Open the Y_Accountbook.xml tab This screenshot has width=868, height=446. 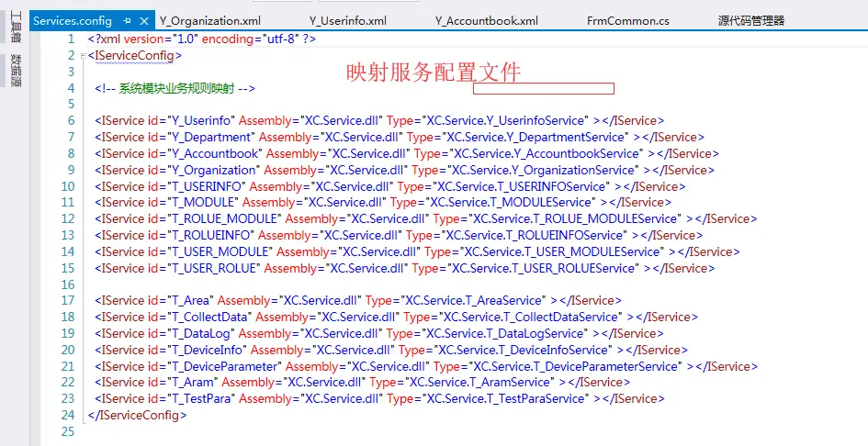coord(486,21)
